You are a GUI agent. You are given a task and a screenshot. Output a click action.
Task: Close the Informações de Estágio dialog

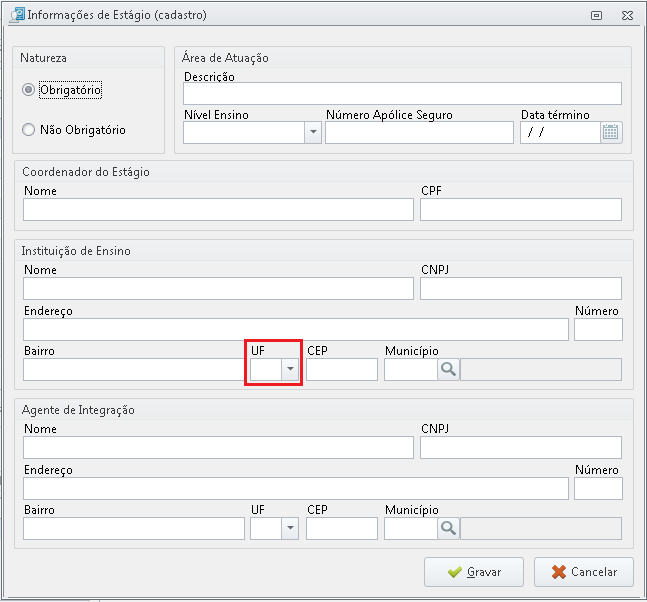(x=627, y=16)
